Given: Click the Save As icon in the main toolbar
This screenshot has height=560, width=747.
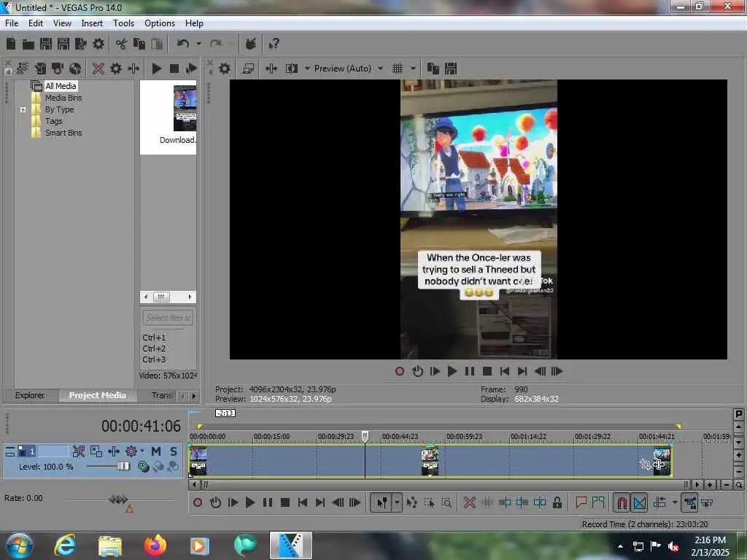Looking at the screenshot, I should pyautogui.click(x=63, y=44).
